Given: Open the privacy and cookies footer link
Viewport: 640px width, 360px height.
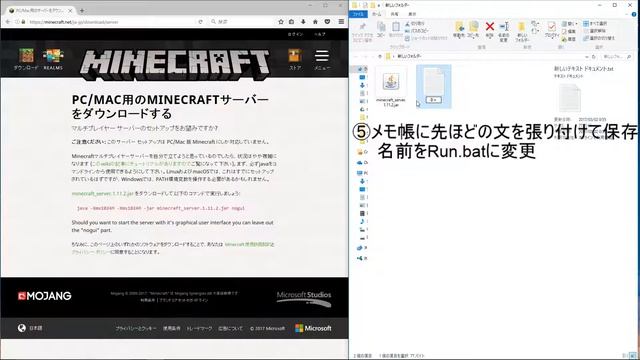Looking at the screenshot, I should (136, 328).
